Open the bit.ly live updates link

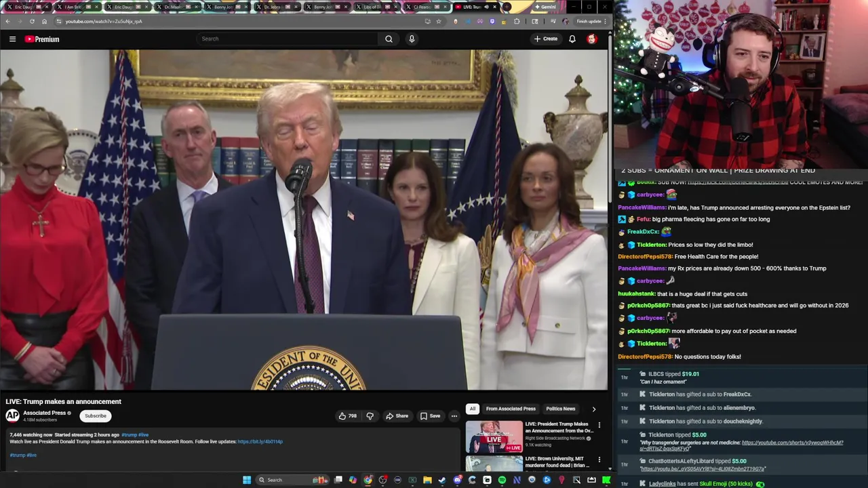click(260, 441)
